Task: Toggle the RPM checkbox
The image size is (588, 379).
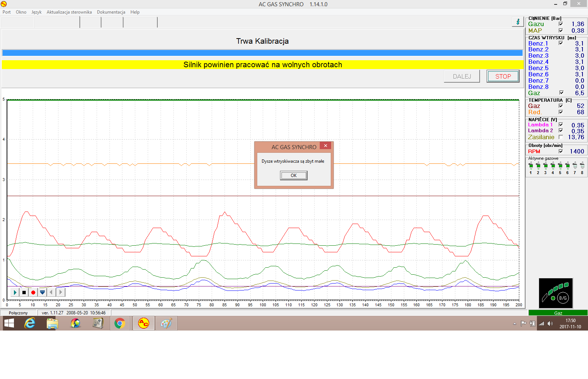Action: pyautogui.click(x=561, y=151)
